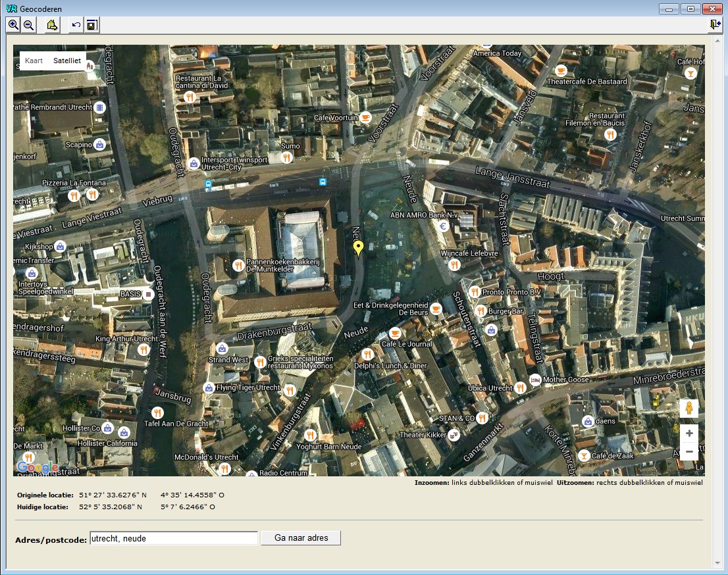The image size is (728, 575).
Task: Click the Hollister California shopping marker
Action: pyautogui.click(x=124, y=432)
